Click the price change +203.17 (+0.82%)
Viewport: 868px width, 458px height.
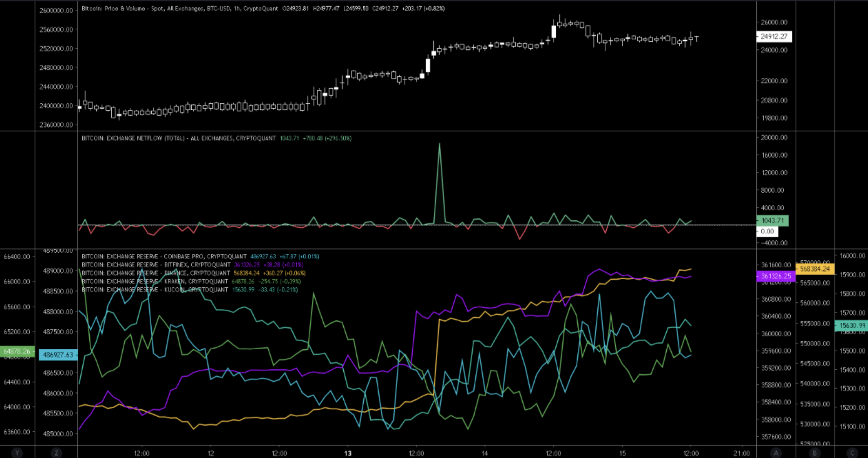pos(423,9)
